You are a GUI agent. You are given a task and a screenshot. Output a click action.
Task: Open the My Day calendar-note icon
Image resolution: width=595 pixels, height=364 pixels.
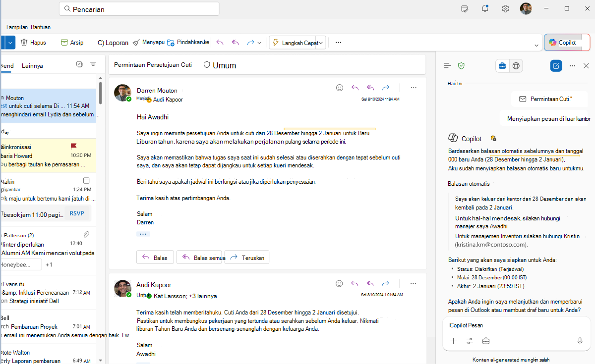(465, 8)
